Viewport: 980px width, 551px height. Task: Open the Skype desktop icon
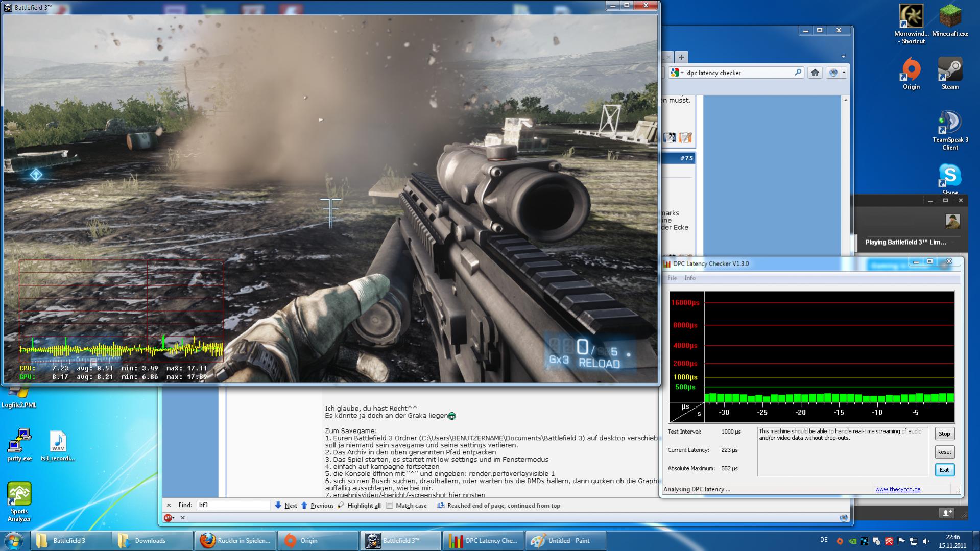coord(950,179)
